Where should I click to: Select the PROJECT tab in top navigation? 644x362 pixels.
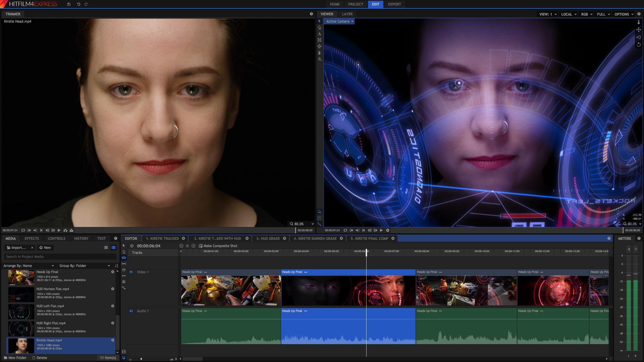(355, 4)
